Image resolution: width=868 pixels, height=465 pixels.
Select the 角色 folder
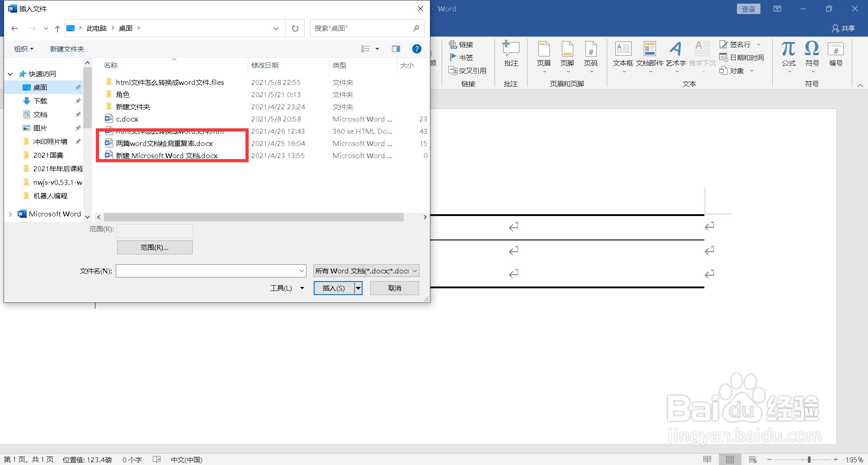[123, 94]
